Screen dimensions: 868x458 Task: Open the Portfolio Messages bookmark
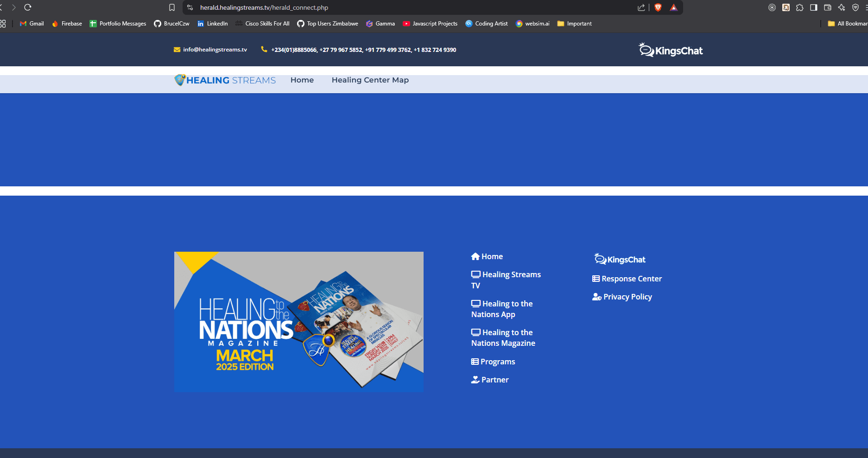pyautogui.click(x=118, y=24)
